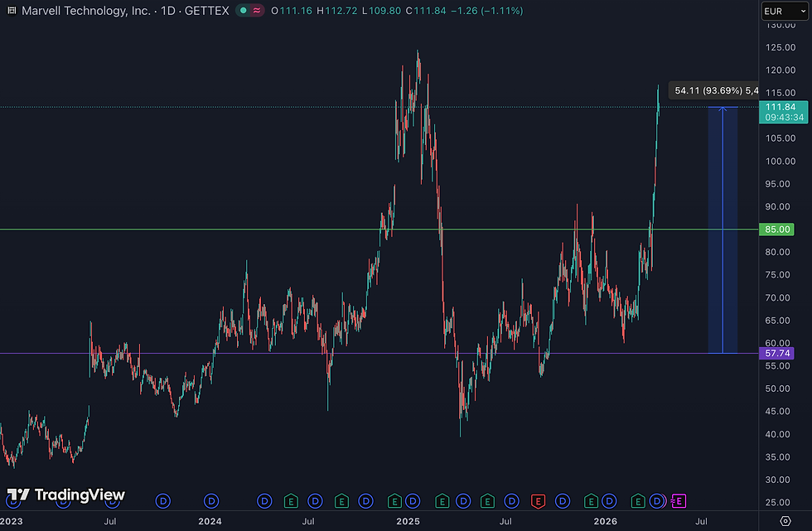The width and height of the screenshot is (812, 531).
Task: Click the measurement label 54.11 (93.69%)
Action: [713, 90]
